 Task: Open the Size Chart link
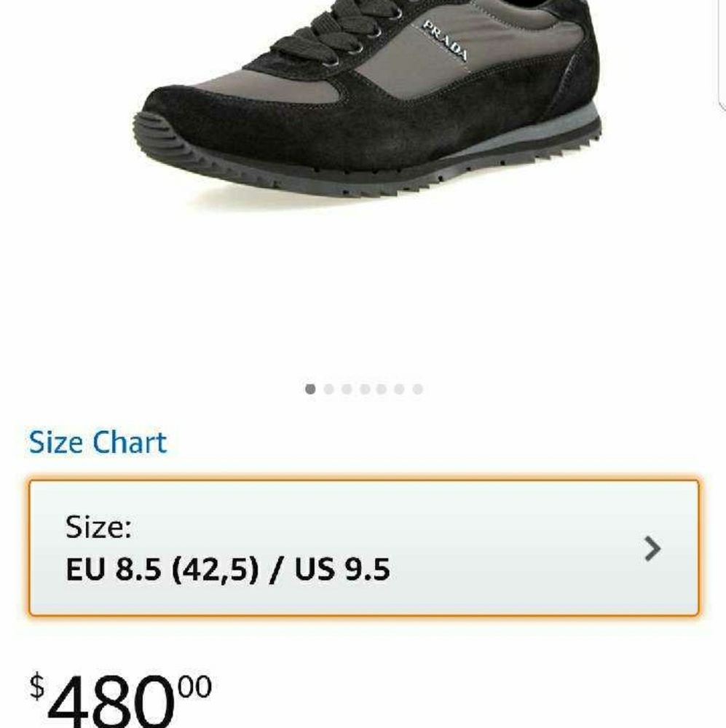point(98,442)
